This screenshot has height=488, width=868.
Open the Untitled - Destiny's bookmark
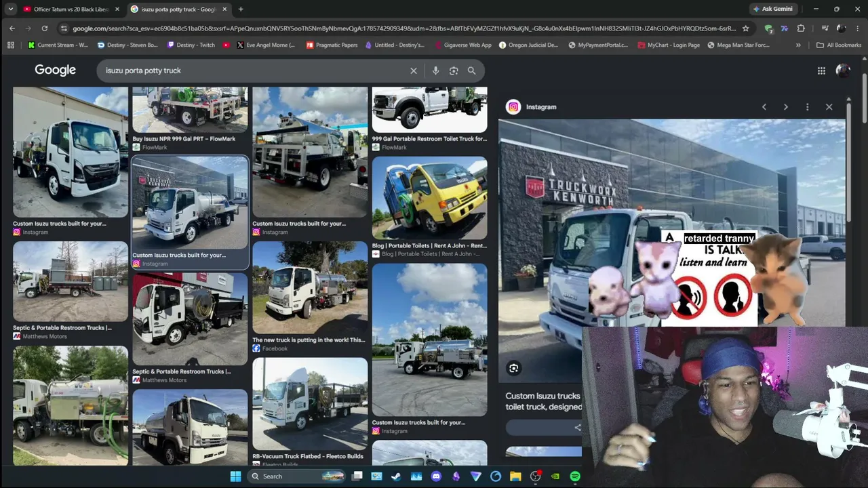[x=395, y=45]
